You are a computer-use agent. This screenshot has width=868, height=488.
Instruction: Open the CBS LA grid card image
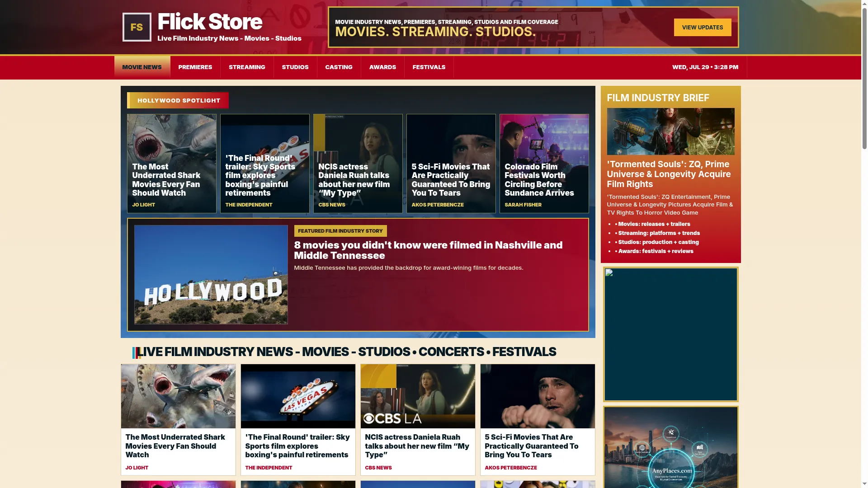418,396
